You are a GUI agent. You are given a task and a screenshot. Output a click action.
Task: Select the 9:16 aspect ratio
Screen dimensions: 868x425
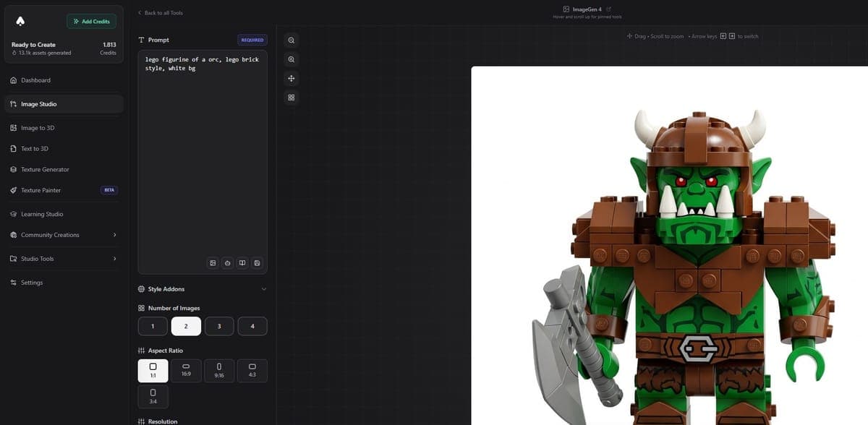click(219, 371)
